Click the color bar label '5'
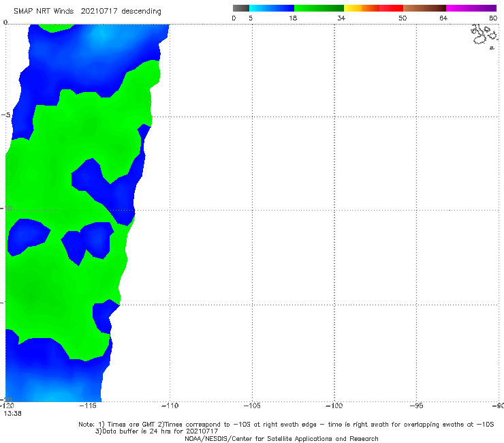The width and height of the screenshot is (504, 443). click(251, 18)
